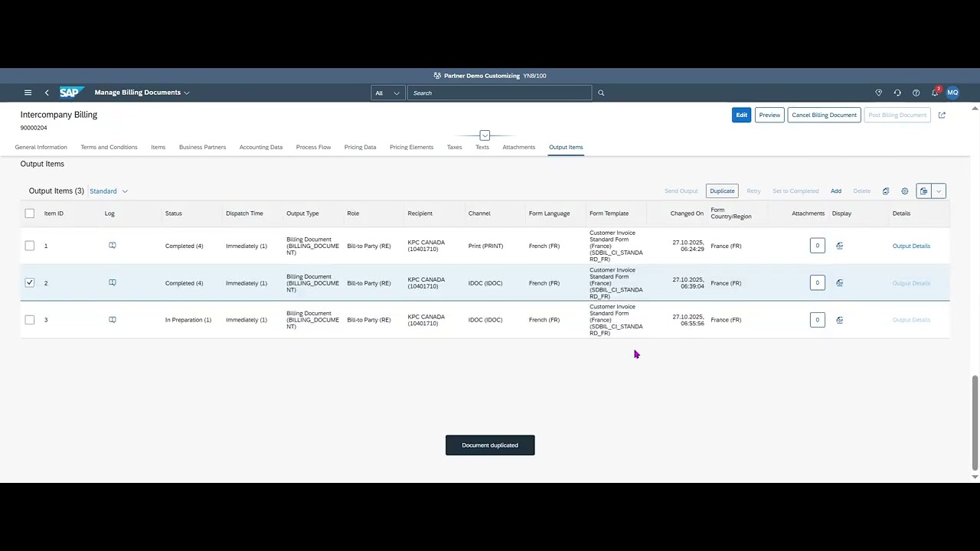Open attachments counter for item 1
The width and height of the screenshot is (980, 551).
pyautogui.click(x=817, y=246)
